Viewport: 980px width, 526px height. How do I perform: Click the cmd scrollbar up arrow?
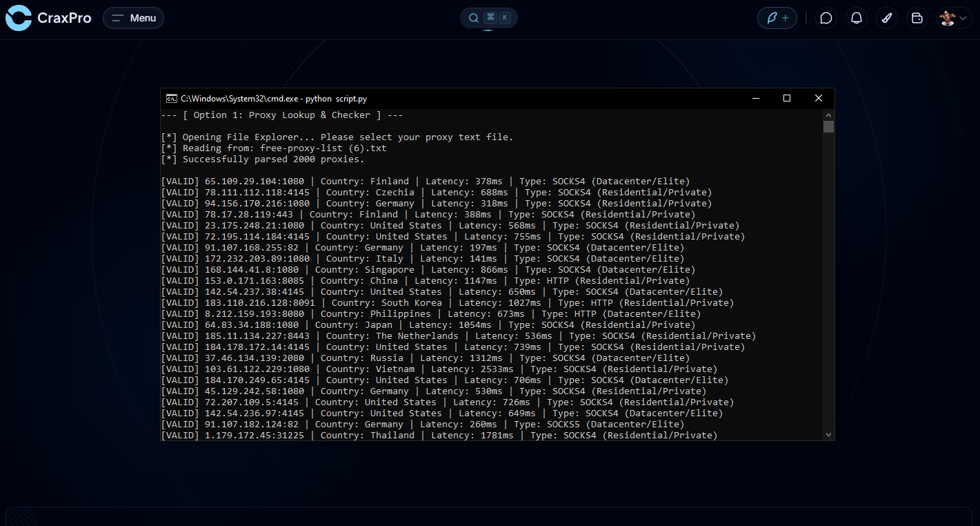point(828,115)
